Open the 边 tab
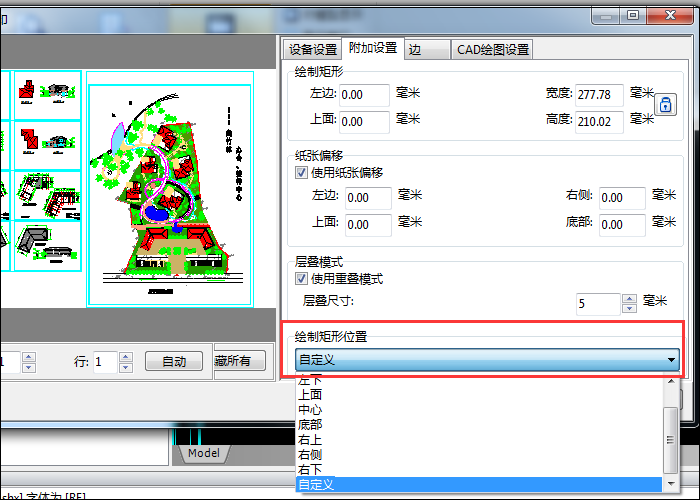Screen dimensions: 700x500 pos(415,49)
